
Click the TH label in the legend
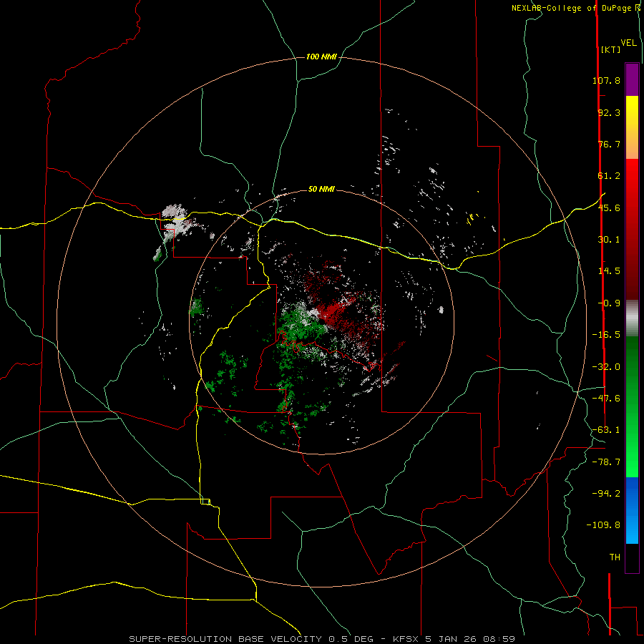615,557
